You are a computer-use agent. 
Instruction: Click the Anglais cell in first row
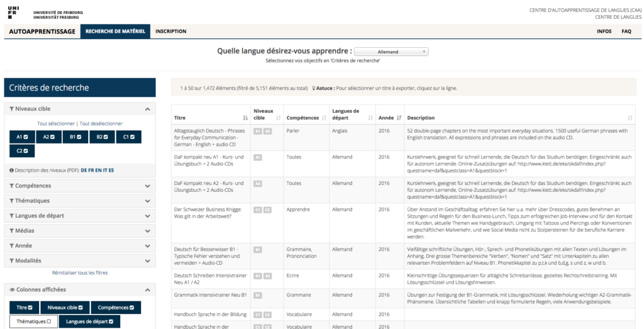[x=352, y=138]
